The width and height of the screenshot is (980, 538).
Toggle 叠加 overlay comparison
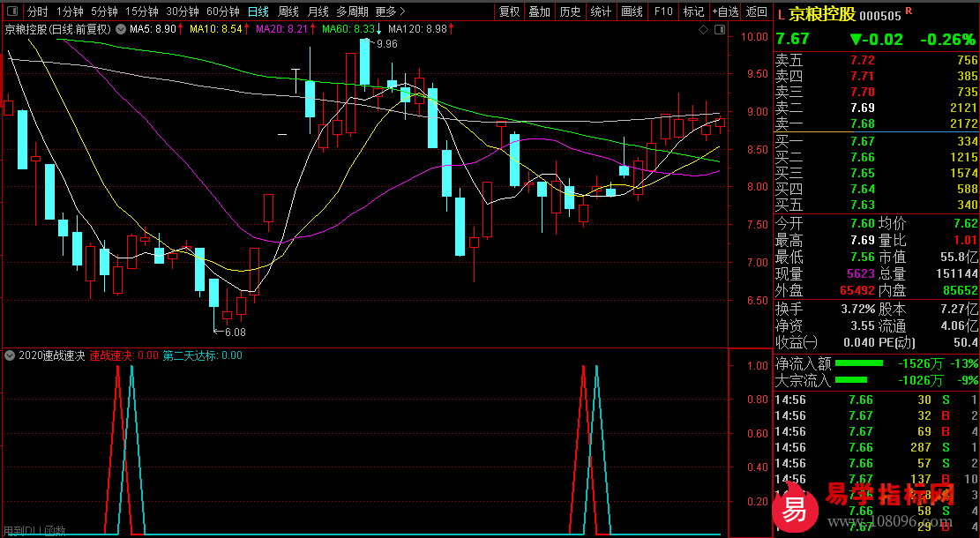coord(539,12)
